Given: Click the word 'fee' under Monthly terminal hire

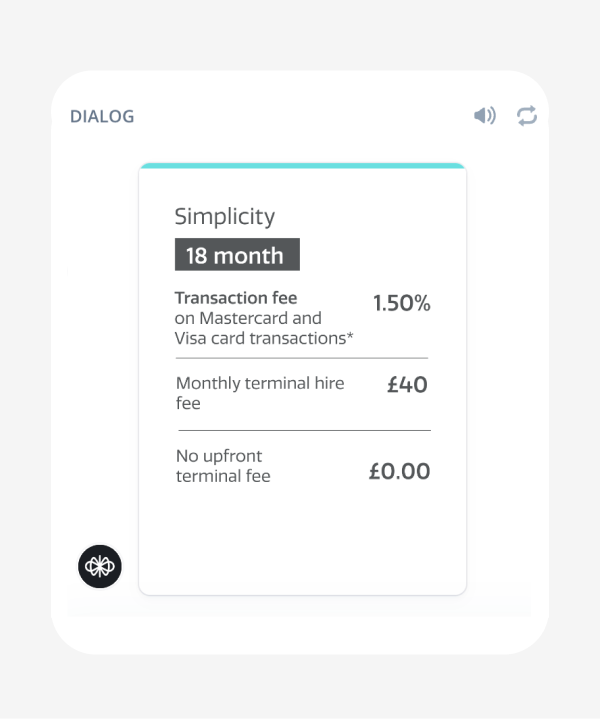Looking at the screenshot, I should pos(188,403).
